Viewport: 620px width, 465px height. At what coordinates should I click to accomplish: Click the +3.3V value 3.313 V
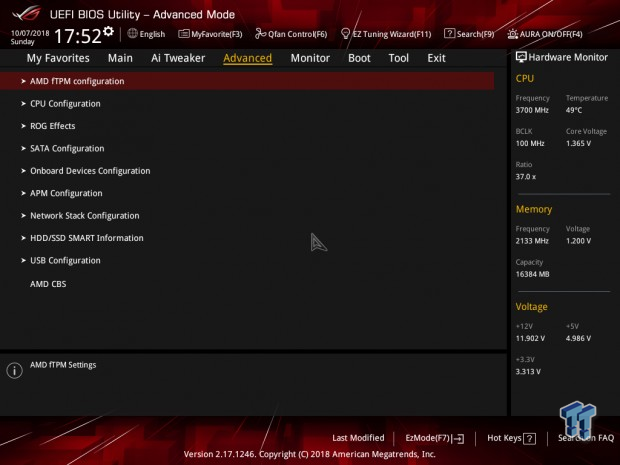[x=528, y=371]
